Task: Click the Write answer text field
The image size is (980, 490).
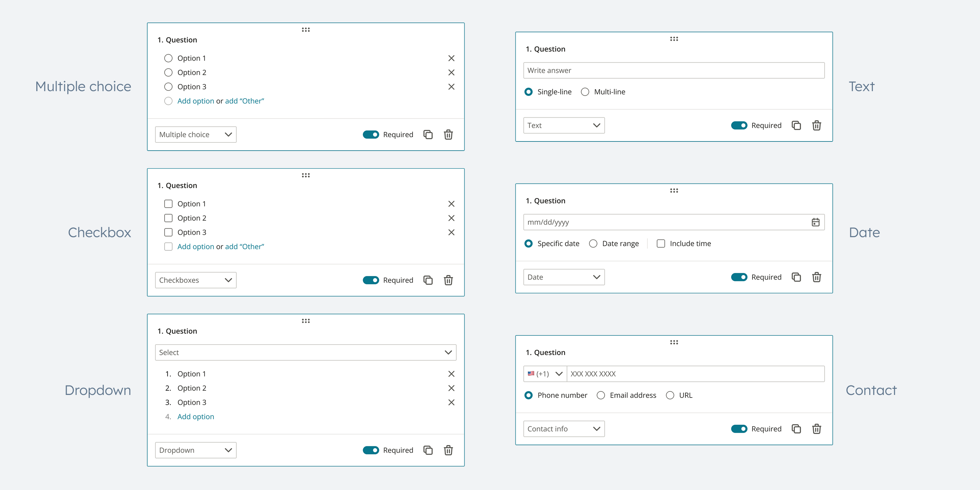Action: coord(674,71)
